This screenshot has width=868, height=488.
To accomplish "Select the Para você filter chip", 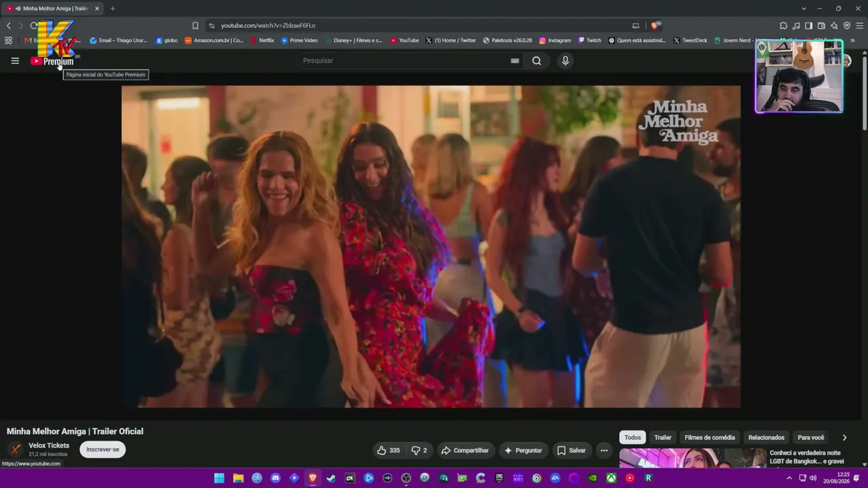I will [811, 438].
